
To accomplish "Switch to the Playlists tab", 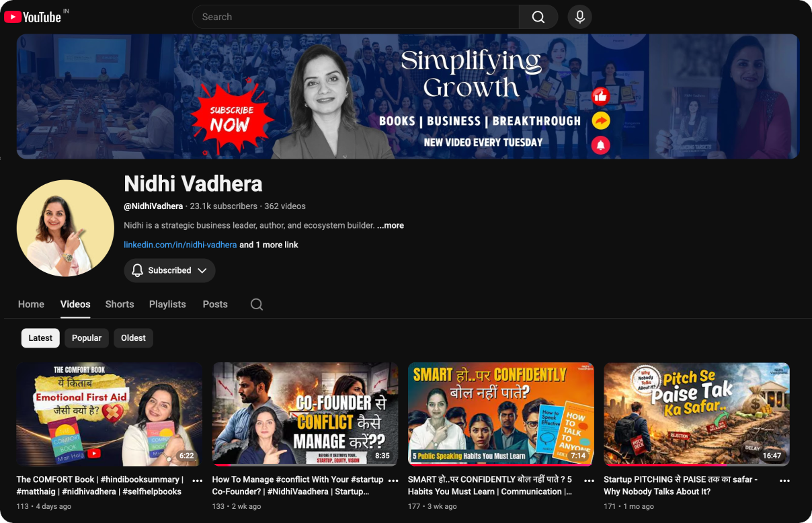I will pos(167,305).
